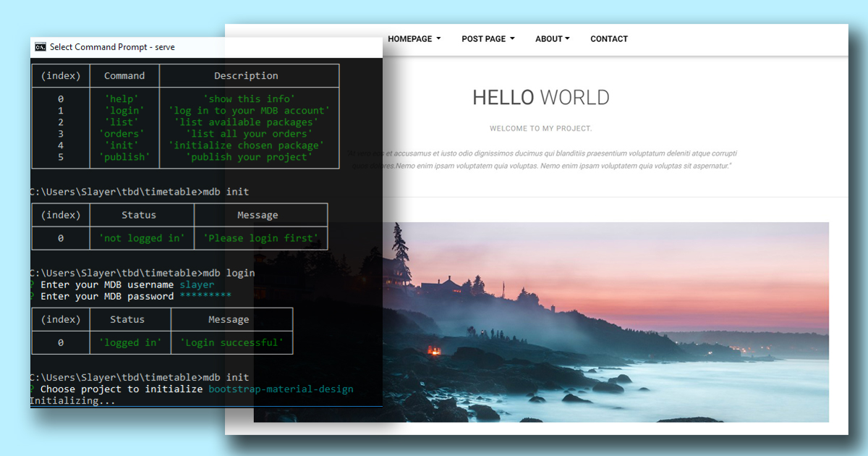This screenshot has height=456, width=868.
Task: Click the 'not logged in' status cell
Action: [142, 238]
